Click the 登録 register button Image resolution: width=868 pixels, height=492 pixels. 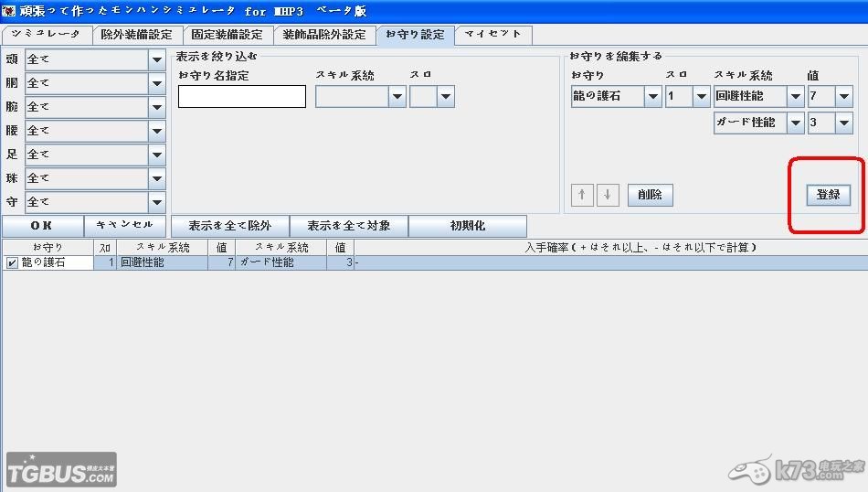click(828, 195)
